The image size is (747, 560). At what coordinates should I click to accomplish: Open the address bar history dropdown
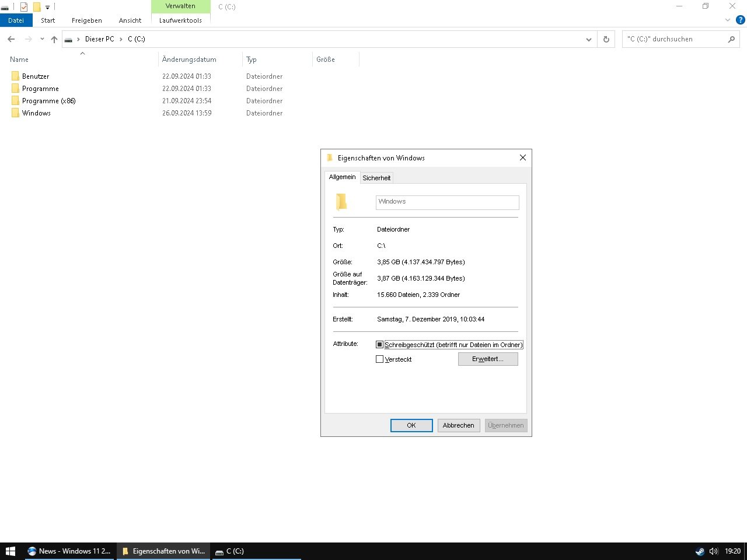click(x=589, y=39)
